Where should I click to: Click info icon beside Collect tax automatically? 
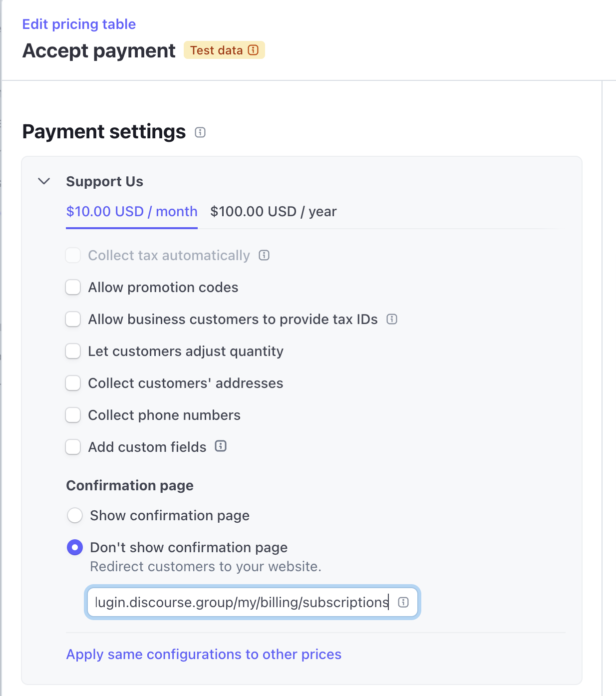[x=264, y=255]
